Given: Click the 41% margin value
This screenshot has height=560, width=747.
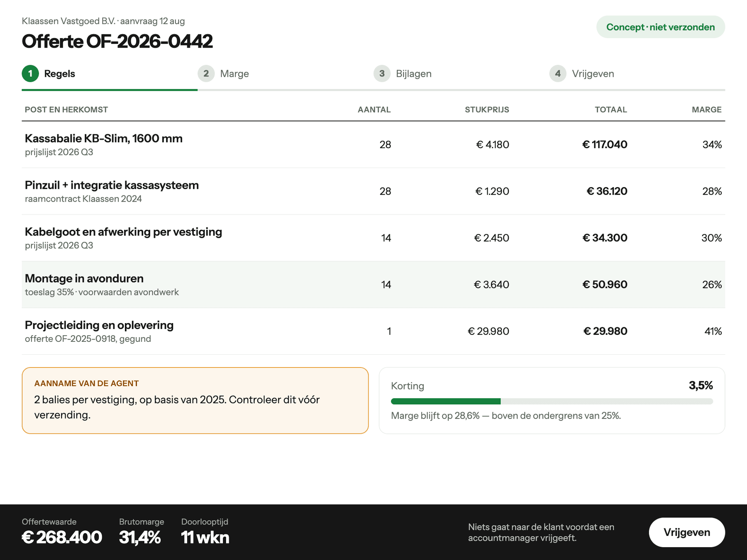Looking at the screenshot, I should click(713, 331).
